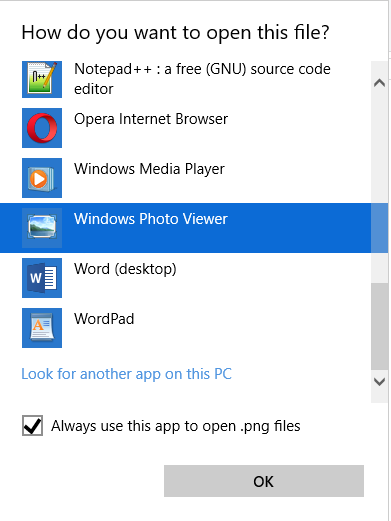Choose 'Windows Media Player' label

[x=149, y=169]
